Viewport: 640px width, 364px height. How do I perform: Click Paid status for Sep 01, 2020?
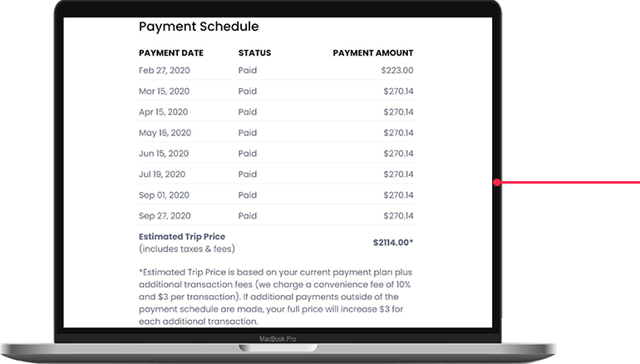pyautogui.click(x=248, y=195)
